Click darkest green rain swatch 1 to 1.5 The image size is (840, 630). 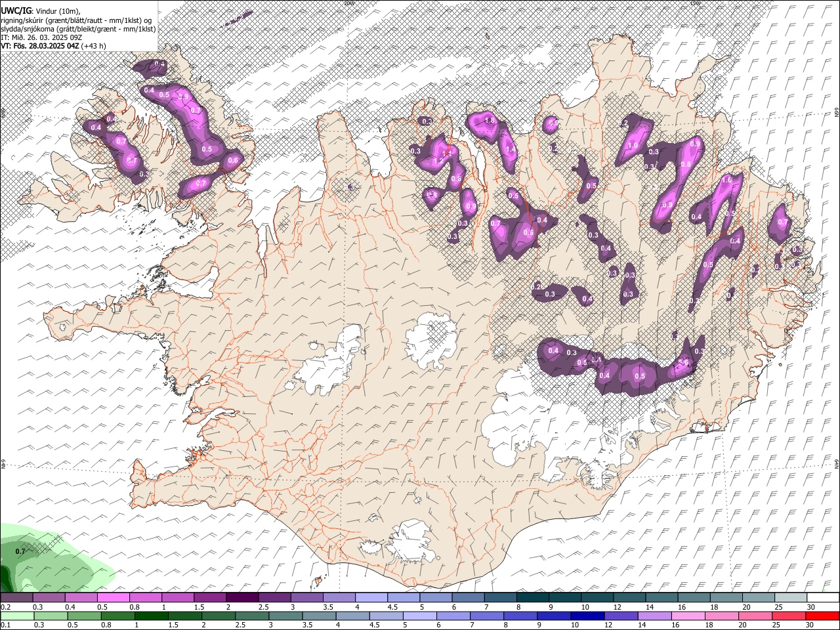coord(151,616)
